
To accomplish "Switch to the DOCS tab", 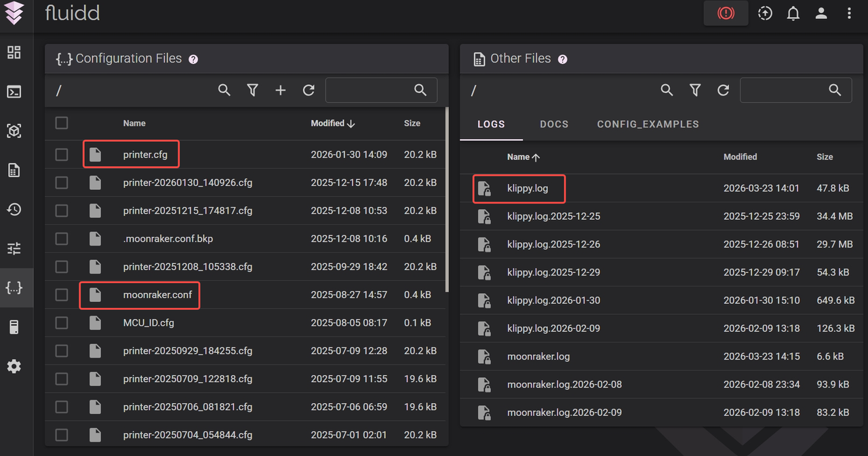I will coord(554,124).
